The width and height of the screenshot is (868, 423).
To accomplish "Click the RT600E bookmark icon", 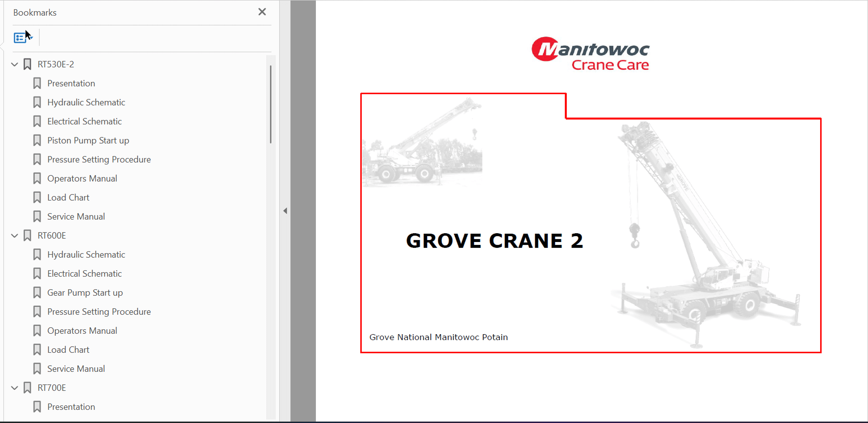I will 27,236.
